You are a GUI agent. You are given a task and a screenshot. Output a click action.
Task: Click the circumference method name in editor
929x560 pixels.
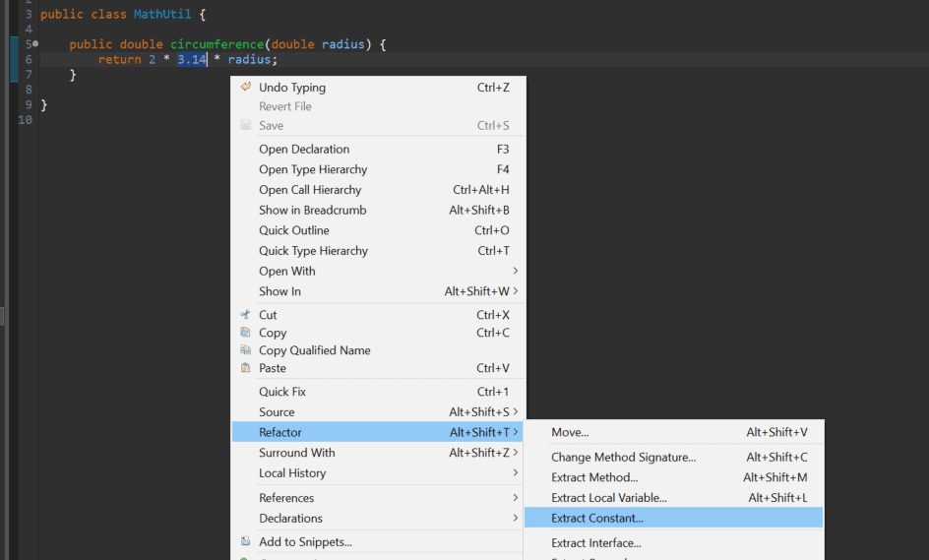pos(217,44)
